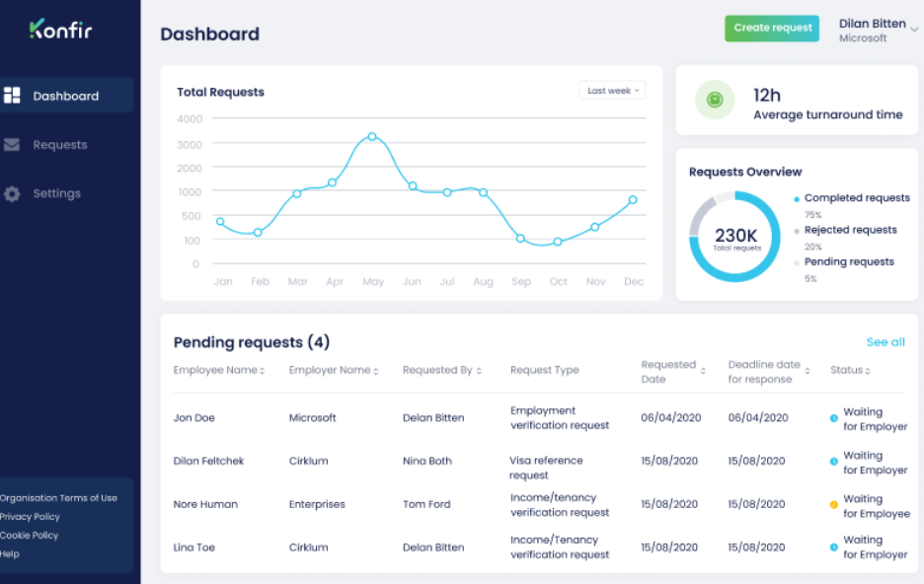The image size is (924, 584).
Task: Open the Privacy Policy link
Action: point(30,516)
